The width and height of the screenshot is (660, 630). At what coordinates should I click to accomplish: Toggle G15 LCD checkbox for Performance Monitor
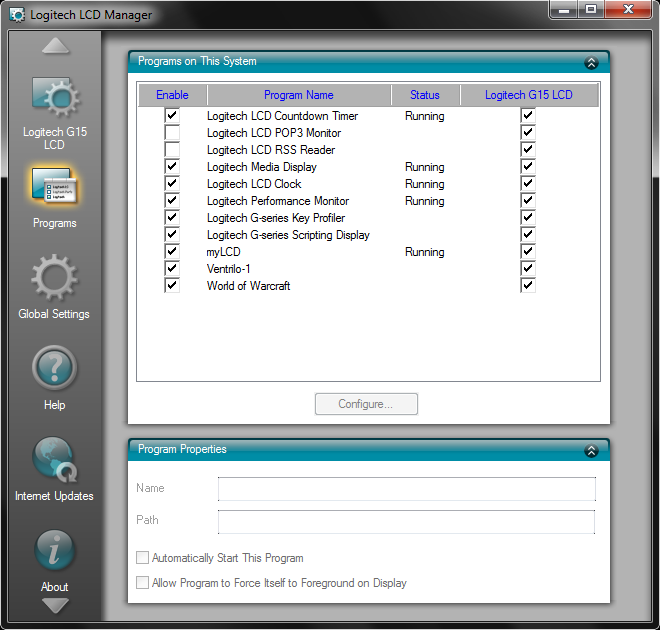point(528,201)
